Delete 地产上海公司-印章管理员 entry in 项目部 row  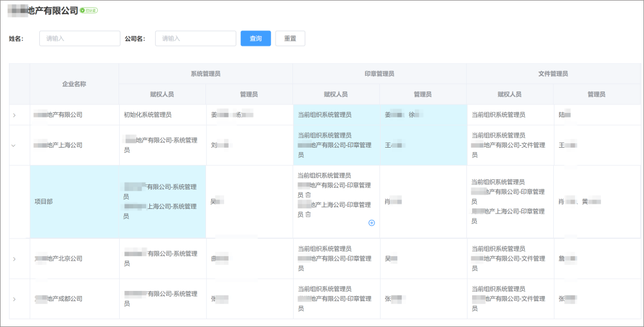click(x=308, y=214)
